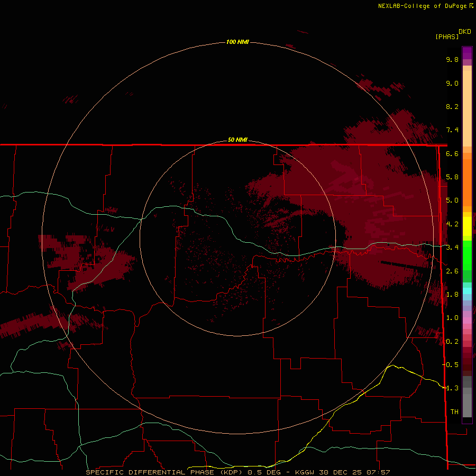Image resolution: width=476 pixels, height=476 pixels.
Task: Click the SPECIFIC DIFFERENTIAL PHASE (KDP) product title
Action: pyautogui.click(x=164, y=472)
